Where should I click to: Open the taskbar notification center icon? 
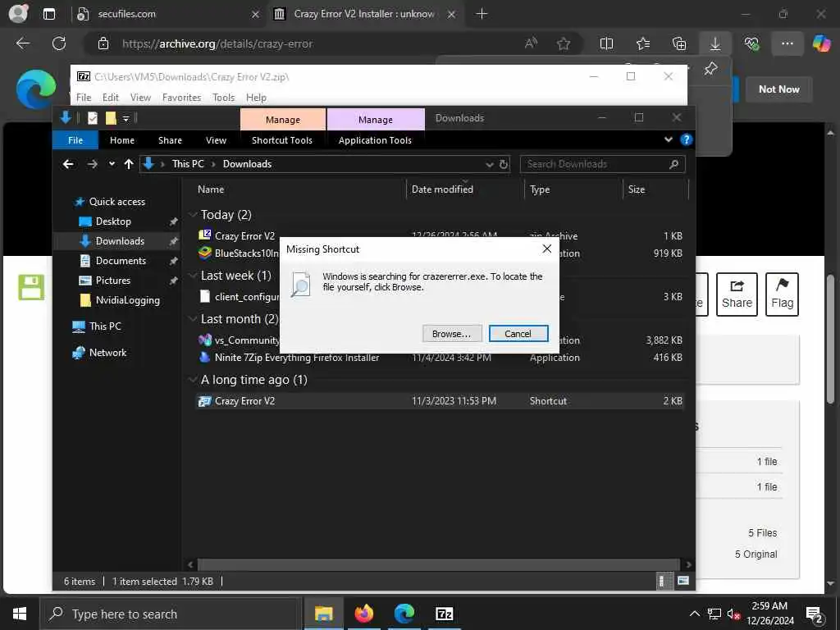815,614
